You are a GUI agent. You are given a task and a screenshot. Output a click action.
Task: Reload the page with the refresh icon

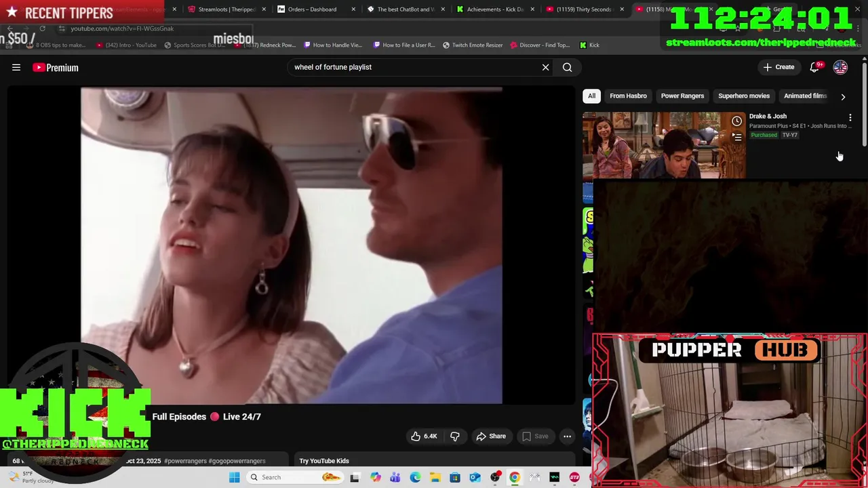pos(42,28)
